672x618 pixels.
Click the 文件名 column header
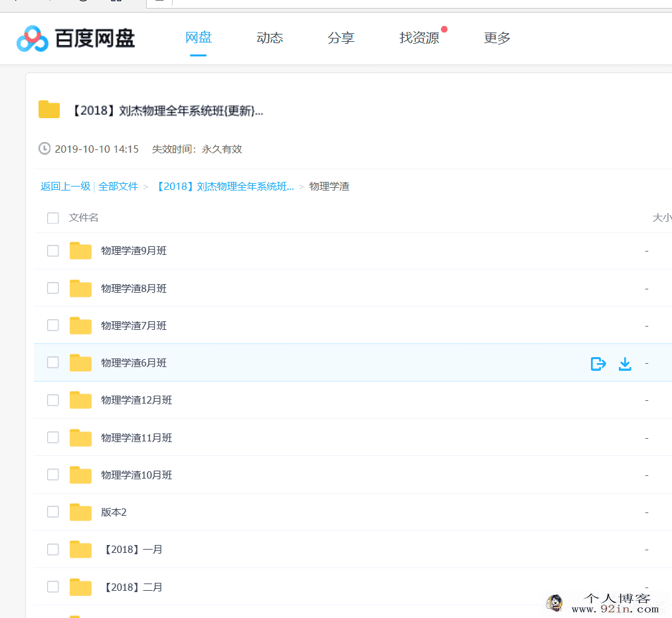click(84, 218)
